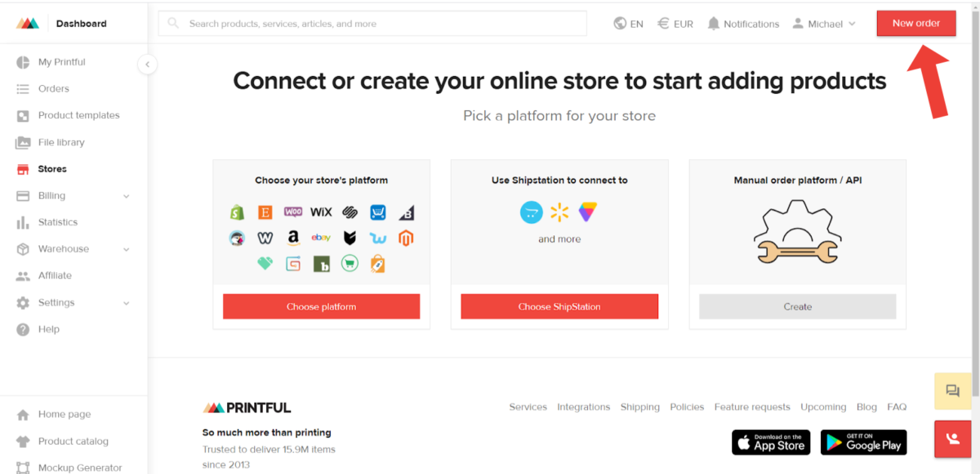Click the red New order button

(x=916, y=23)
